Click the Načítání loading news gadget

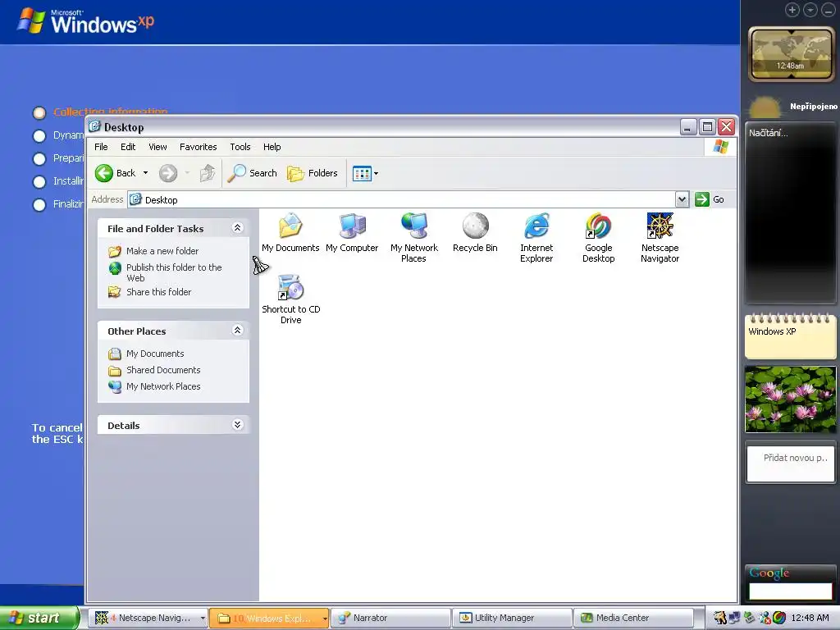[x=790, y=212]
